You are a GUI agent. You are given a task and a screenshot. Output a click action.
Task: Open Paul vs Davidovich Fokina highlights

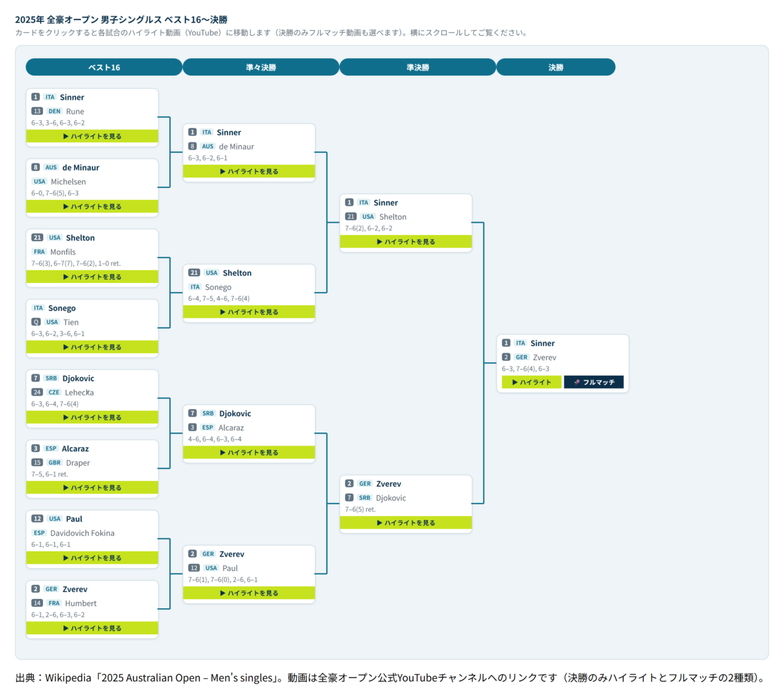point(92,558)
